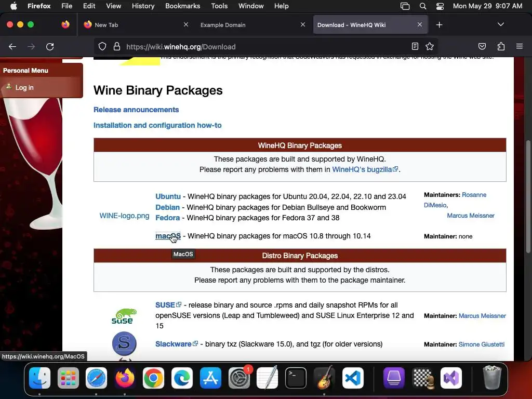Go back using the back arrow

click(12, 47)
